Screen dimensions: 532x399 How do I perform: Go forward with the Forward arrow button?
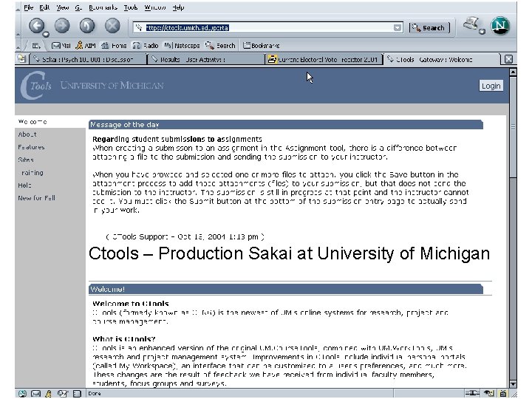pyautogui.click(x=62, y=26)
